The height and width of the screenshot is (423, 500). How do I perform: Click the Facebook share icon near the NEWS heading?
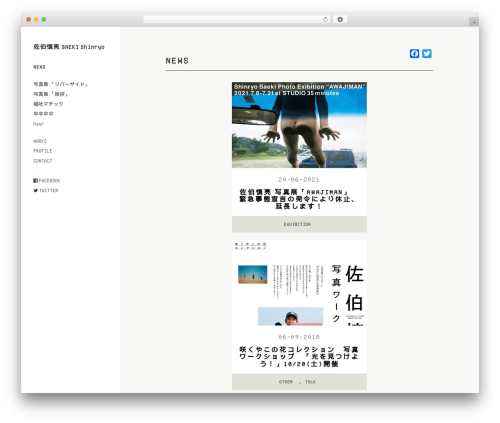(414, 54)
